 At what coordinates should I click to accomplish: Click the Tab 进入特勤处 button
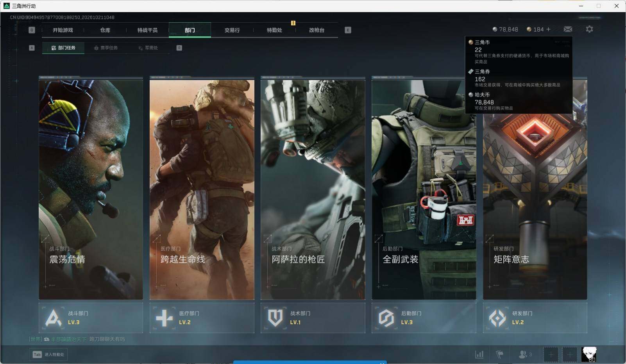pos(48,354)
